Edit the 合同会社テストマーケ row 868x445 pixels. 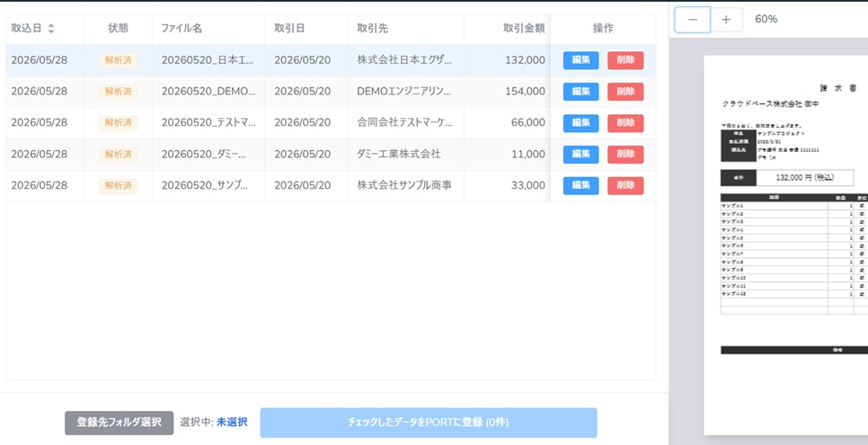(580, 123)
